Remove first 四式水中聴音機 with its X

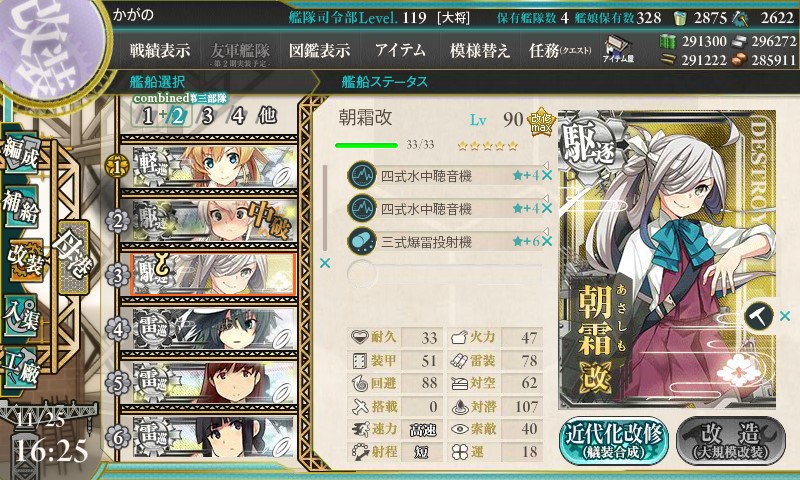pos(547,175)
